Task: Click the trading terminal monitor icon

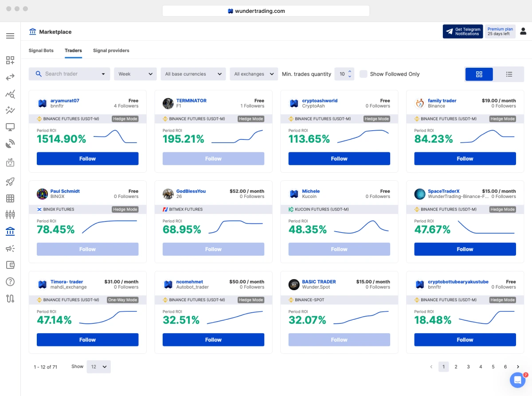Action: click(10, 127)
